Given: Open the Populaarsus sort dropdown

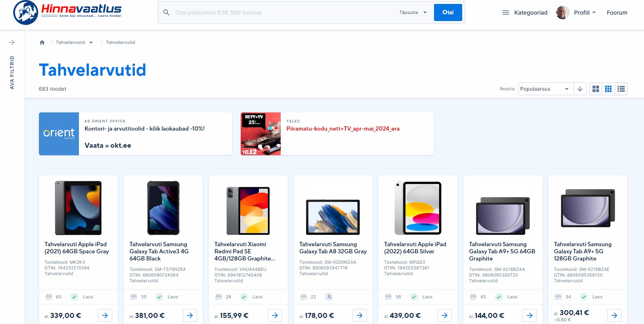Looking at the screenshot, I should 546,89.
